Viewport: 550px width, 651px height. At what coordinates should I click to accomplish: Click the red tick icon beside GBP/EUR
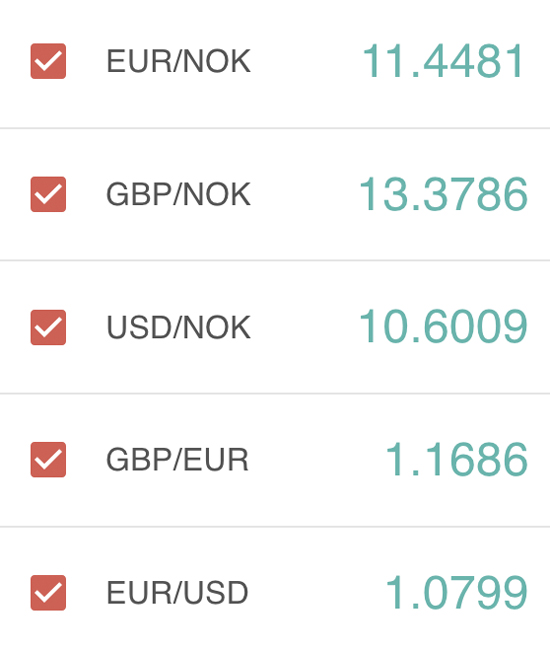pos(48,460)
